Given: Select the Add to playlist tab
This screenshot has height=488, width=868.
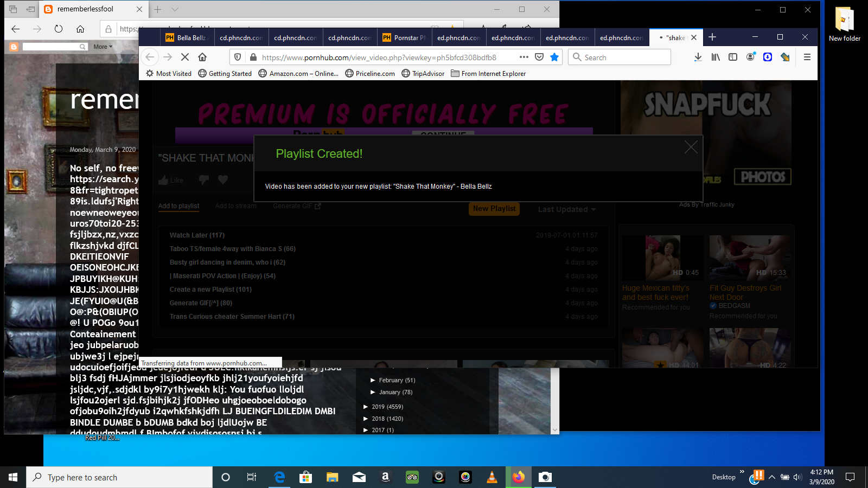Looking at the screenshot, I should [x=178, y=206].
